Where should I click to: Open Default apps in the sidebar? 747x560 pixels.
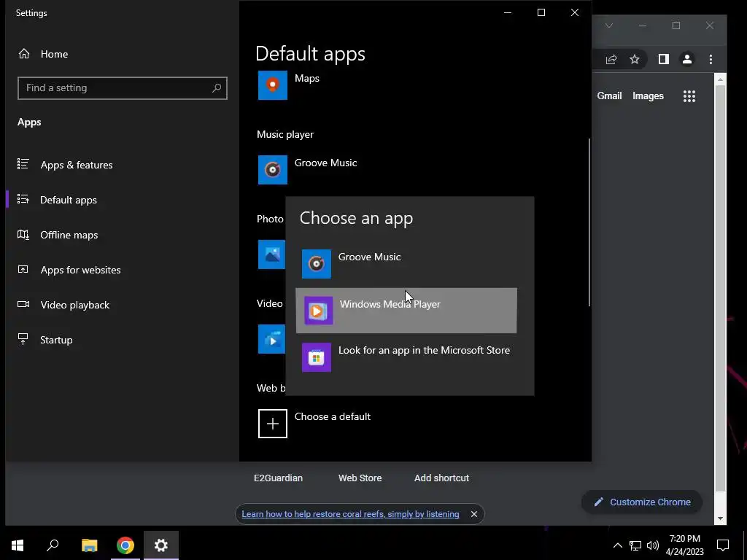pos(68,200)
